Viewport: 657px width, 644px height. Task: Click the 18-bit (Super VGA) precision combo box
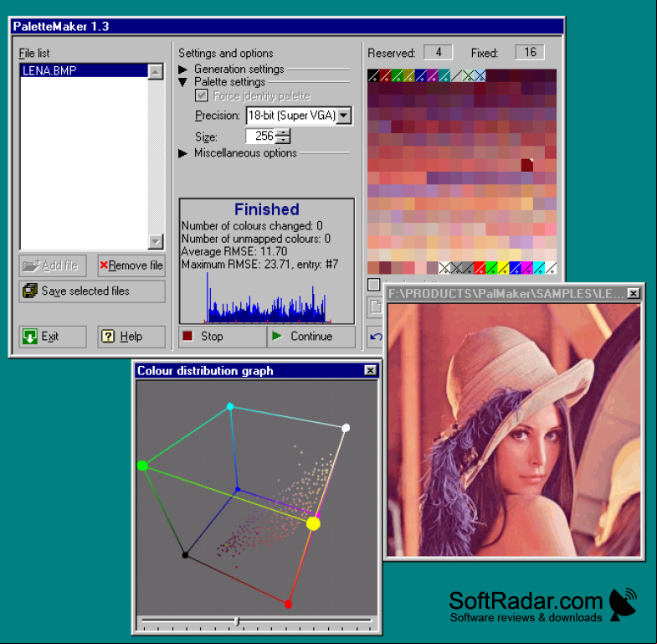[x=299, y=116]
